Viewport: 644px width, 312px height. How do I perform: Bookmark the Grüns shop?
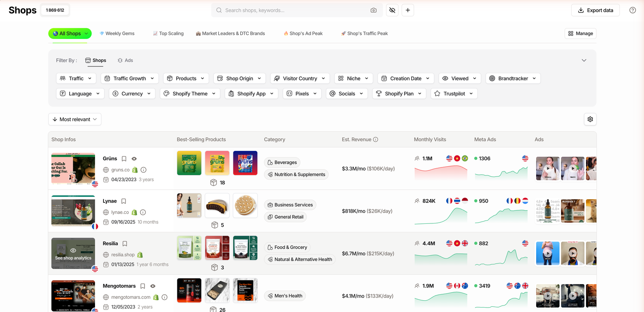pyautogui.click(x=124, y=159)
